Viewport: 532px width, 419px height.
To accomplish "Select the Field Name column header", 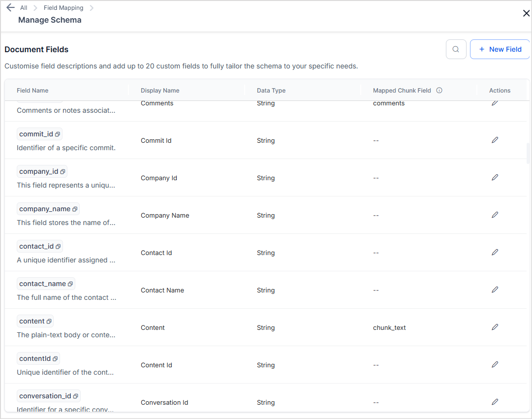I will (x=32, y=91).
